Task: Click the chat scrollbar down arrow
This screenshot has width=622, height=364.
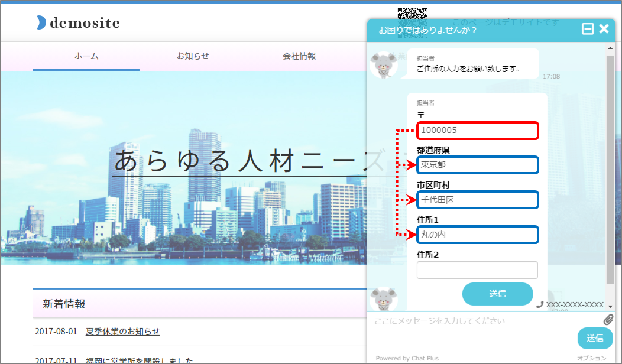Action: 610,307
